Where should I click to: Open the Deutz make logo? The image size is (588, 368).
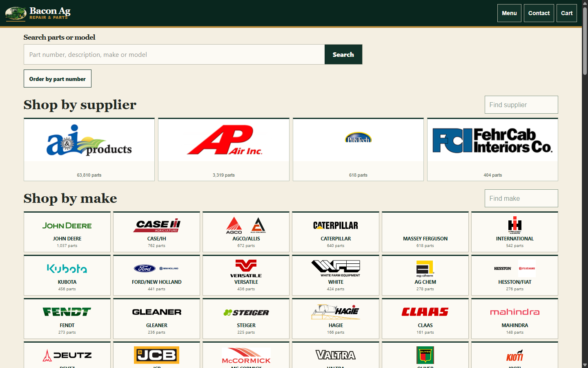(x=67, y=355)
